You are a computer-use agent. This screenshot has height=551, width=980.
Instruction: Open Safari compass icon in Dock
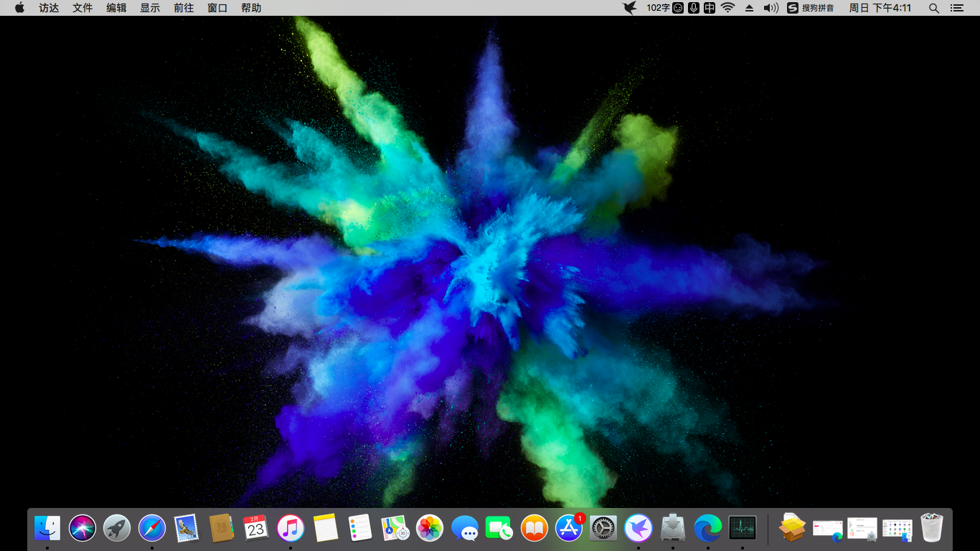(x=152, y=529)
